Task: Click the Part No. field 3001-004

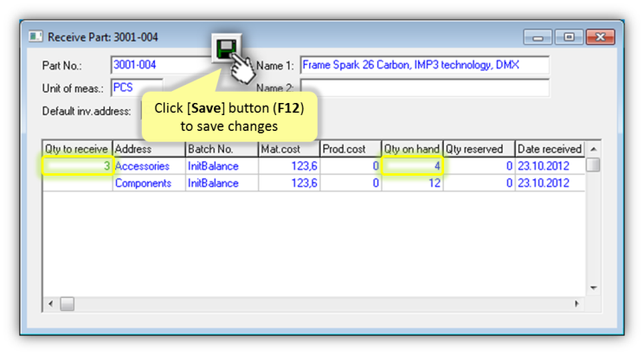Action: (161, 65)
